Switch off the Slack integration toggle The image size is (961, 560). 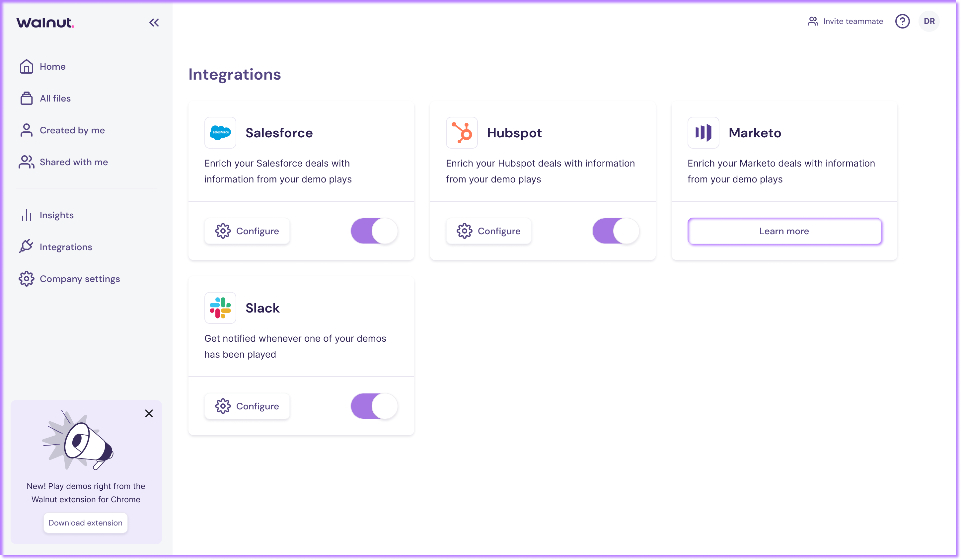[x=374, y=406]
